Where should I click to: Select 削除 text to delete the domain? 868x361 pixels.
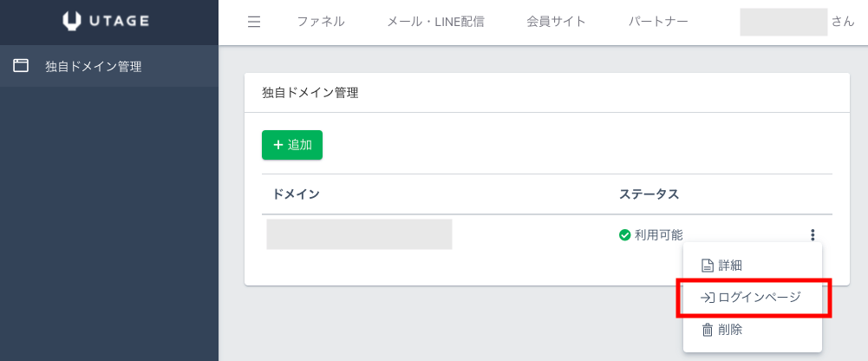click(730, 330)
